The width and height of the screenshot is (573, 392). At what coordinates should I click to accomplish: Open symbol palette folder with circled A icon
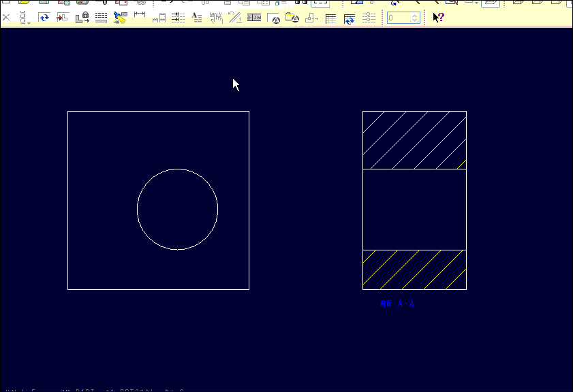point(292,18)
